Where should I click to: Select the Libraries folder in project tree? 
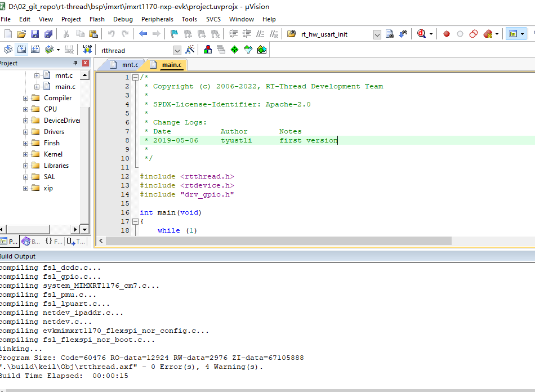(x=56, y=166)
